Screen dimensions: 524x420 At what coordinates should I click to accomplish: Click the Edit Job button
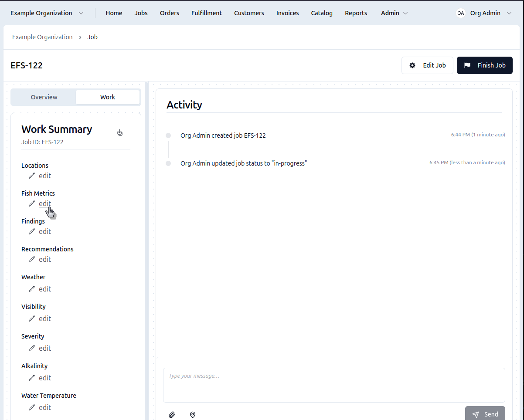(x=427, y=65)
